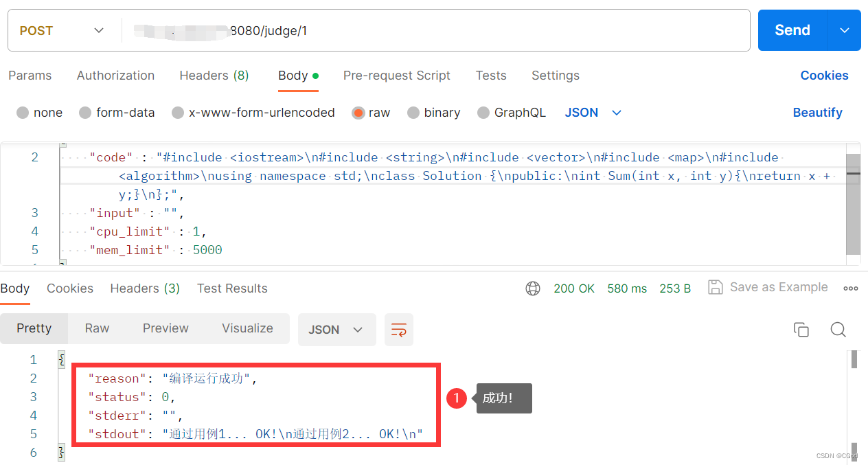This screenshot has height=465, width=868.
Task: Select the Pretty response view
Action: click(x=34, y=328)
